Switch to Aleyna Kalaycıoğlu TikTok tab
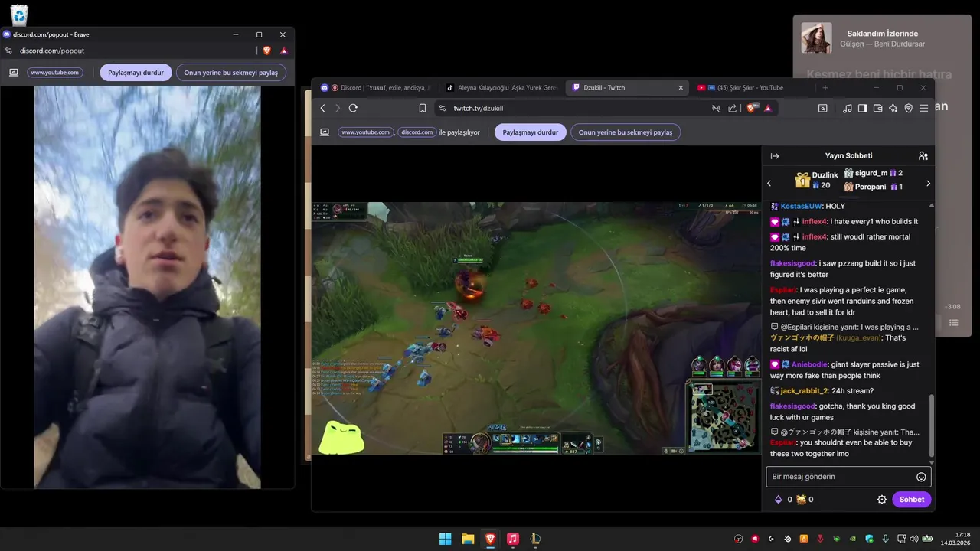Screen dimensions: 980x551 [502, 87]
